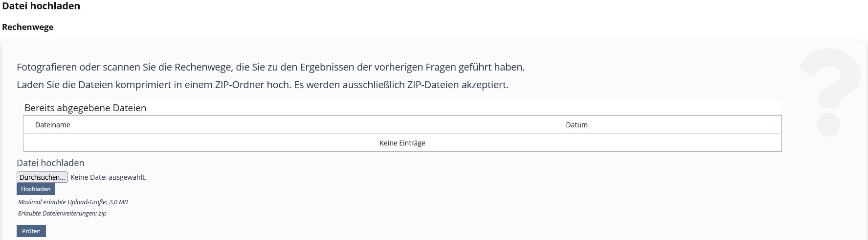Click the 'Datei hochladen' label above Durchsuchen
The width and height of the screenshot is (868, 240).
click(50, 163)
